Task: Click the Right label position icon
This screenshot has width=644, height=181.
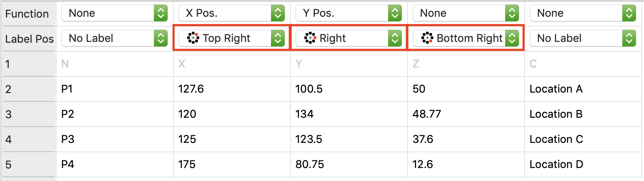Action: [310, 38]
